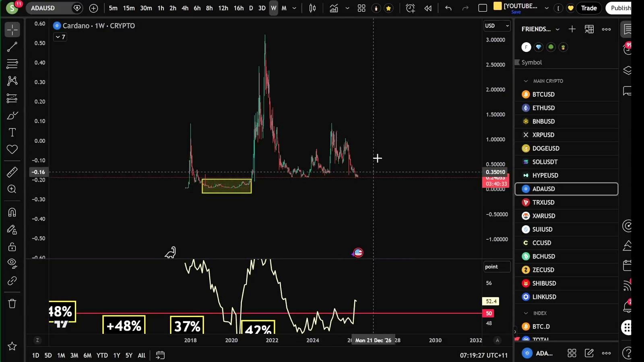Open the layout name dropdown arrow
The width and height of the screenshot is (644, 362).
click(547, 8)
